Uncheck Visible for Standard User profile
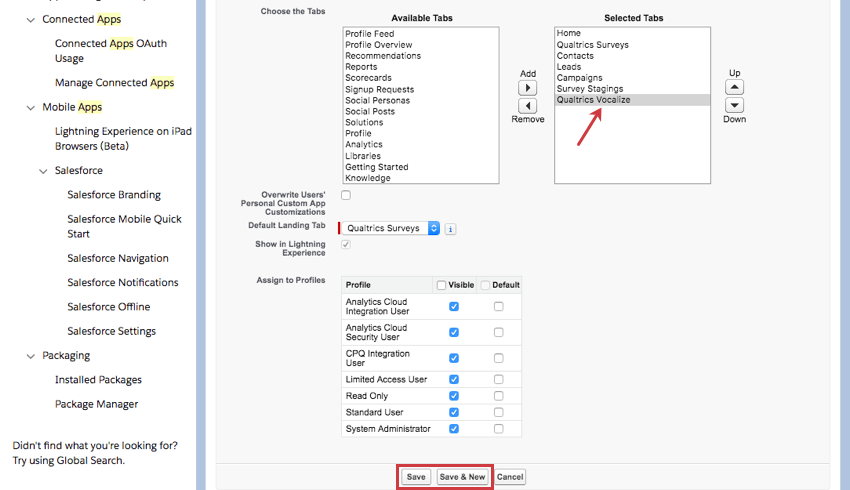 point(454,412)
